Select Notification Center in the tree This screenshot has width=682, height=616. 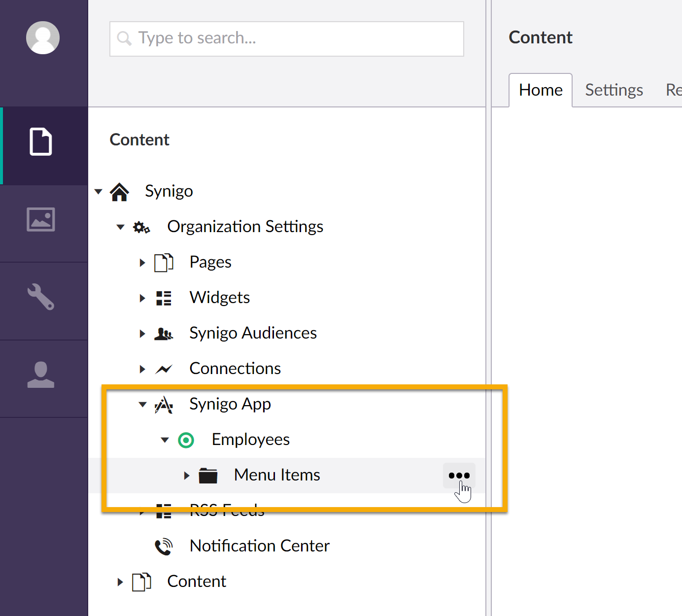[260, 547]
